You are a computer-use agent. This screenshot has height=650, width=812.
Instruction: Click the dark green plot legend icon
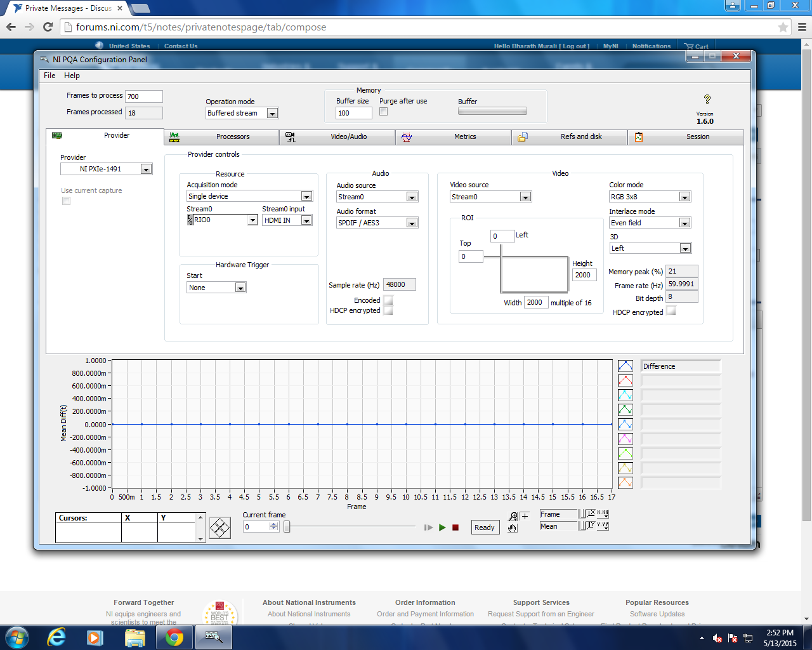(625, 409)
